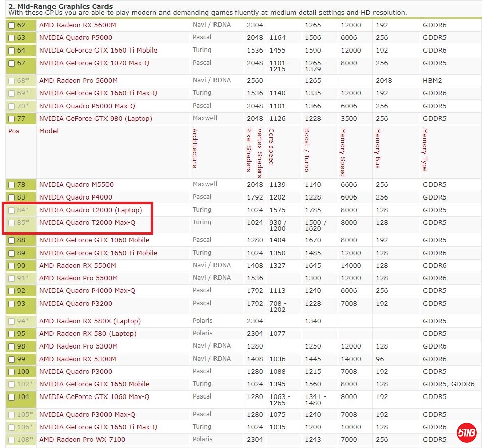Click memory bus "96" in RX 5300M row

380,359
